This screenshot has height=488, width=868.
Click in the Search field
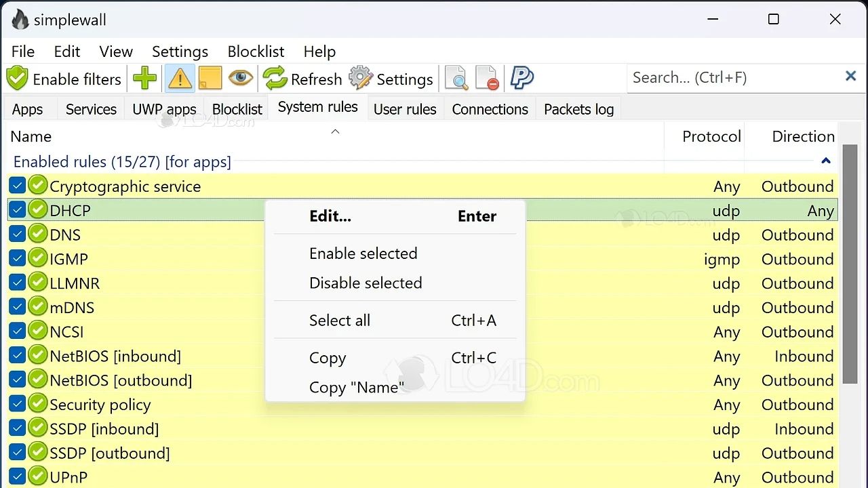(734, 77)
